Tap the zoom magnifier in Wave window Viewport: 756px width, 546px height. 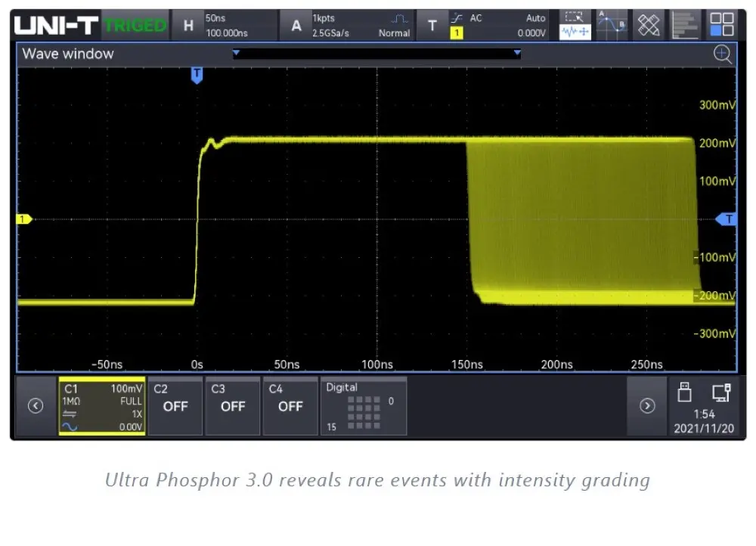click(x=722, y=54)
